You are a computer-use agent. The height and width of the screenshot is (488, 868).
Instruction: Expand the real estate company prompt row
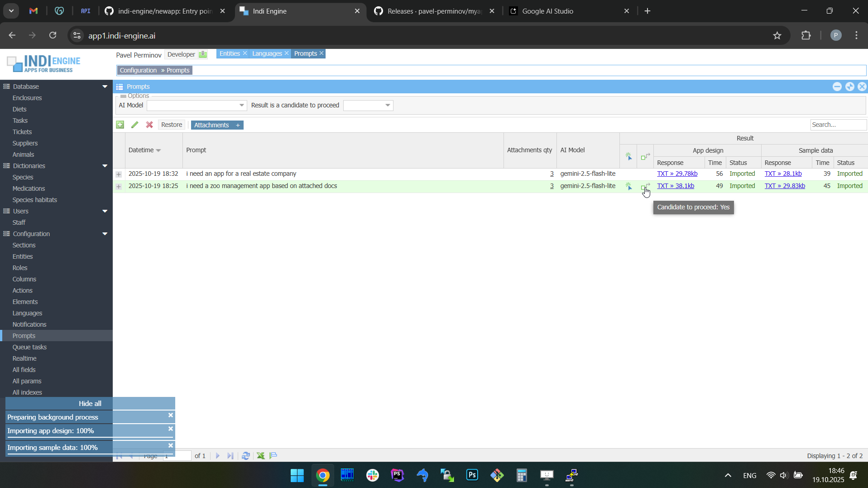[x=119, y=174]
